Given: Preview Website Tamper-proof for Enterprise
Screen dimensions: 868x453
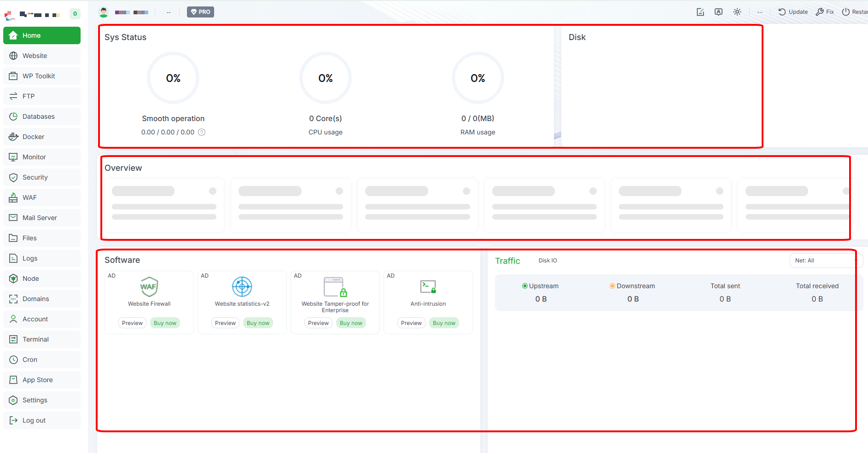Looking at the screenshot, I should (x=319, y=323).
